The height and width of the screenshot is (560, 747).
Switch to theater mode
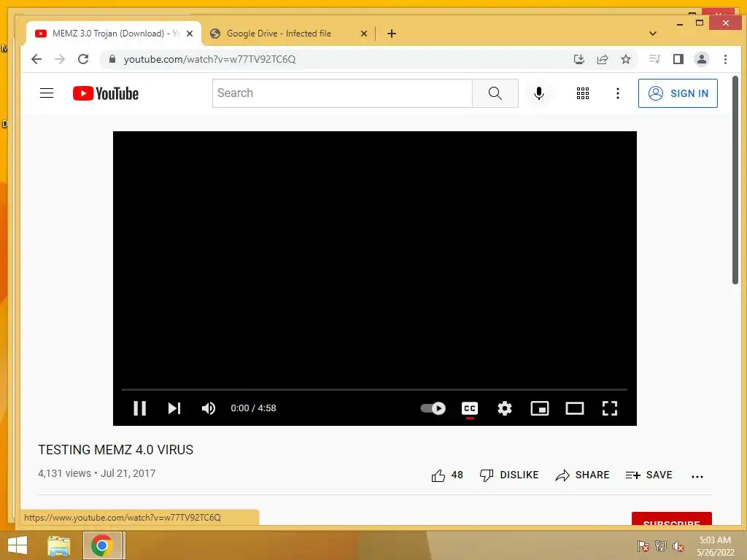tap(575, 408)
